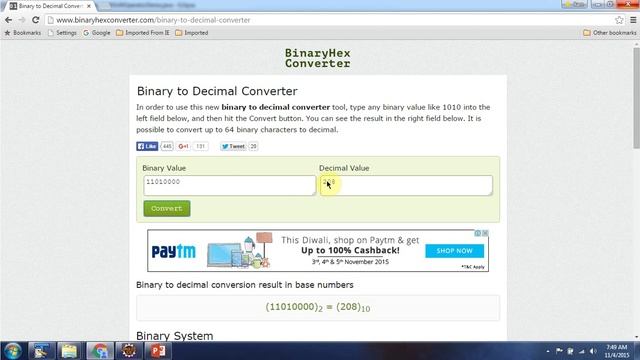Focus the address bar URL

[153, 20]
